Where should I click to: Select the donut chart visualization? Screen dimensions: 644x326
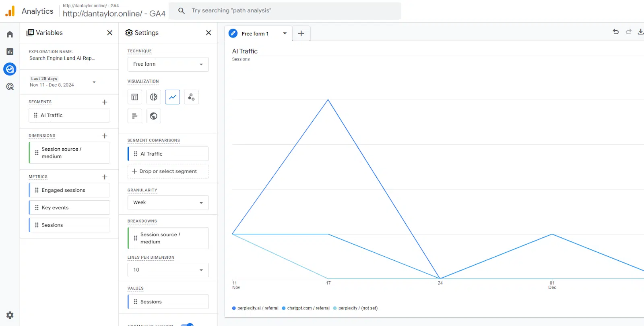coord(153,97)
